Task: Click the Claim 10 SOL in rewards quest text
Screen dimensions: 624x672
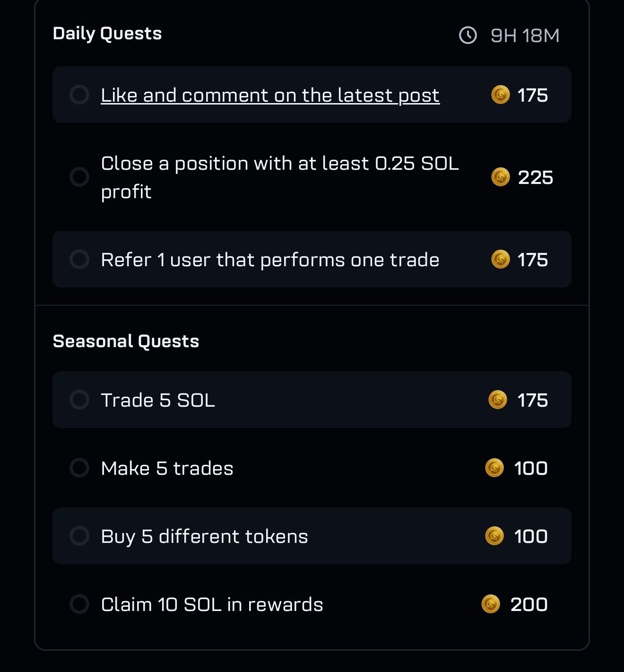Action: [212, 604]
